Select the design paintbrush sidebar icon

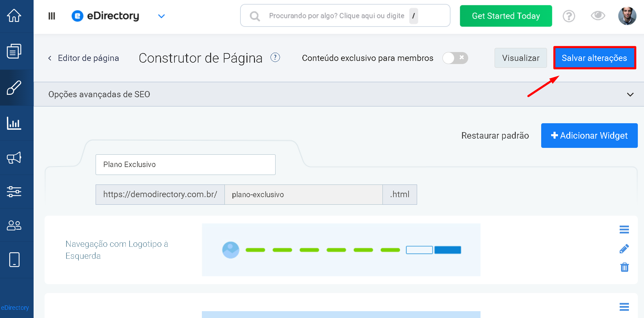point(14,88)
